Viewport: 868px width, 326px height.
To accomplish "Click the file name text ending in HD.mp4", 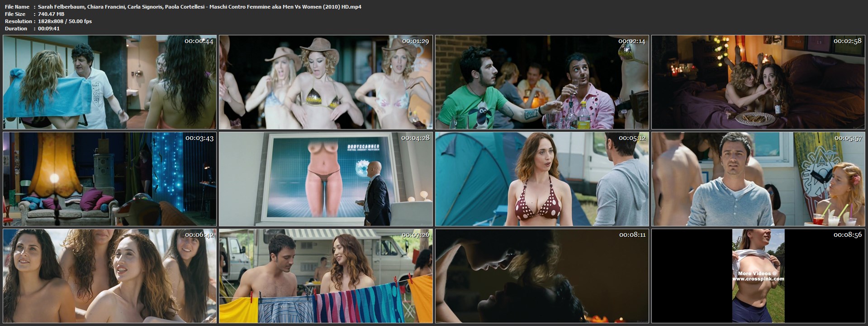I will 199,7.
